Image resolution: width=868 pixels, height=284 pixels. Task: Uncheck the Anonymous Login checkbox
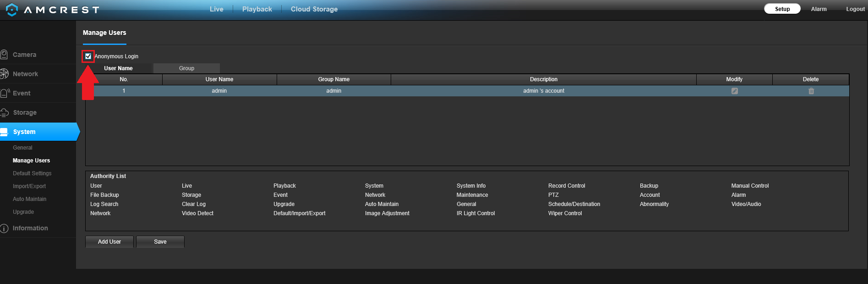click(x=88, y=56)
